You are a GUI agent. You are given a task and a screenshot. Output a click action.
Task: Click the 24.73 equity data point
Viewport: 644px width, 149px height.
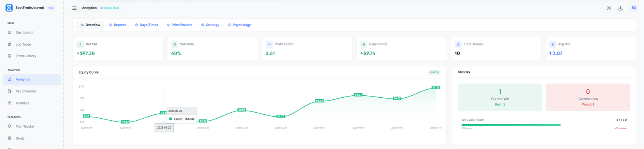(281, 116)
